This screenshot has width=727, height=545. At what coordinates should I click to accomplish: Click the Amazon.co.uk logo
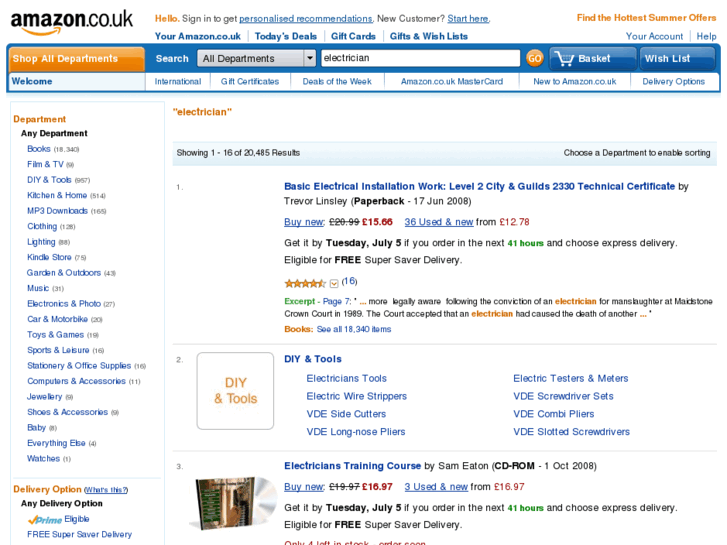coord(71,20)
